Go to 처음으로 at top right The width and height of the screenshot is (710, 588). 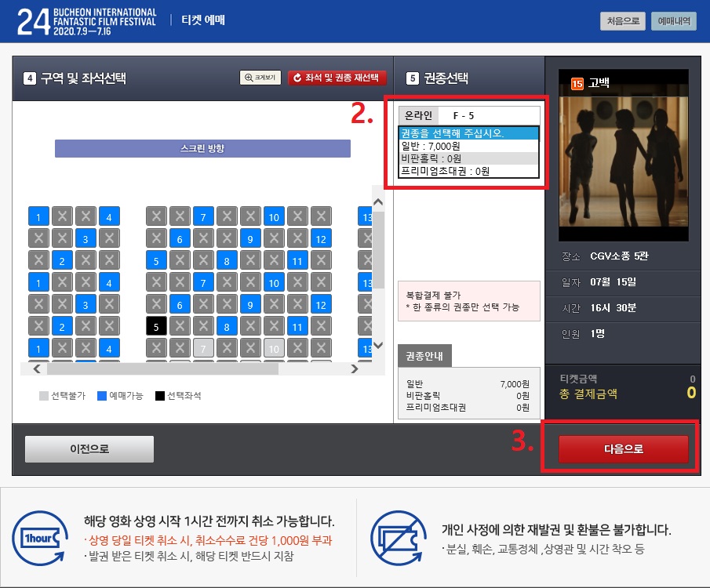623,21
